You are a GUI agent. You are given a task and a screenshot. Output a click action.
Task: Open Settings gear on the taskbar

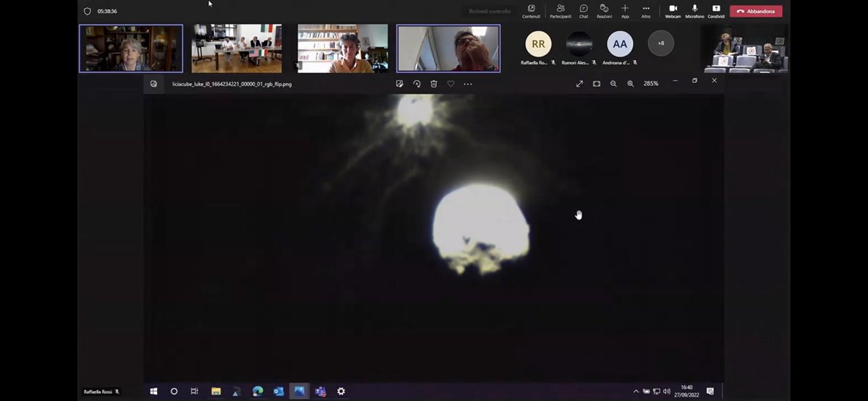coord(341,392)
